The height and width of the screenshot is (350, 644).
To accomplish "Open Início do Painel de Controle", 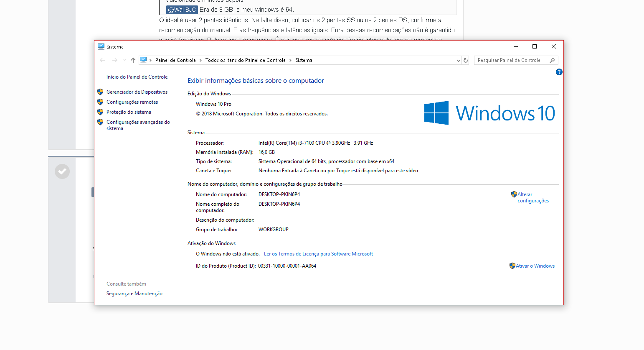I will [x=137, y=77].
